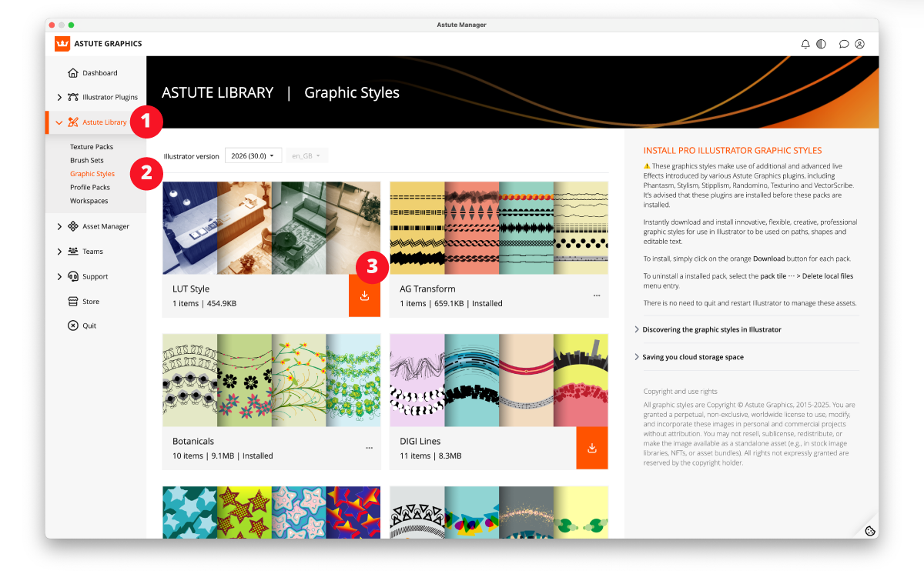Click Quit in the sidebar
Image resolution: width=924 pixels, height=574 pixels.
[x=89, y=325]
